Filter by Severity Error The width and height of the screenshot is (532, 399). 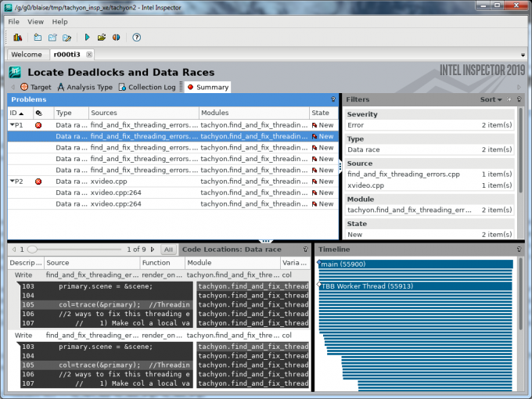pos(430,125)
